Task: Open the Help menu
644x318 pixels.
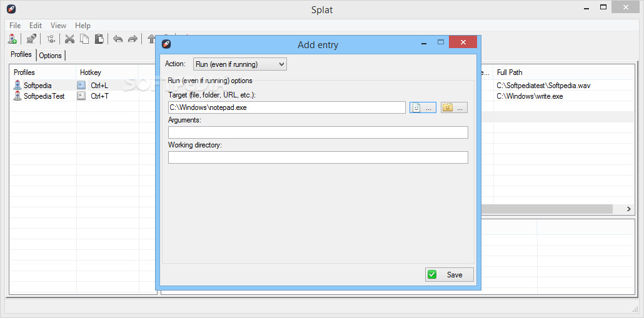Action: pos(83,26)
